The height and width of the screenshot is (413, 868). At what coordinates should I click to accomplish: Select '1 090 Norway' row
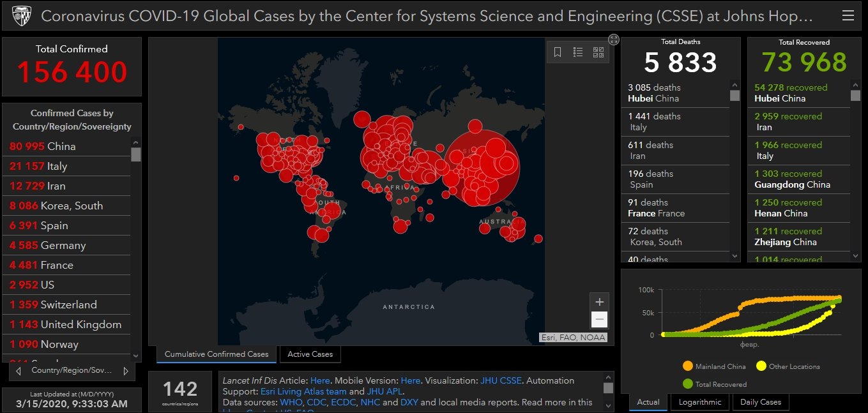66,344
